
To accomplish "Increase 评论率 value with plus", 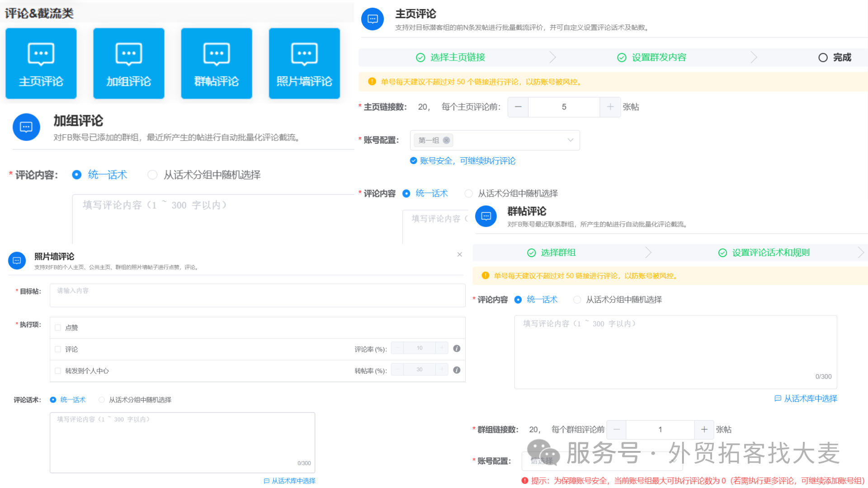I will pos(442,348).
